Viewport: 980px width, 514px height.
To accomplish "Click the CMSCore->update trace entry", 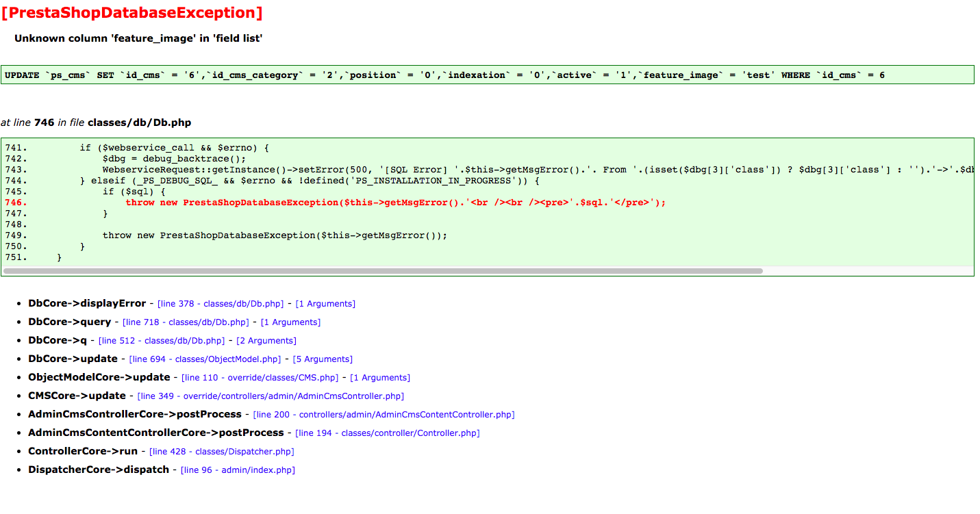I will [x=77, y=396].
